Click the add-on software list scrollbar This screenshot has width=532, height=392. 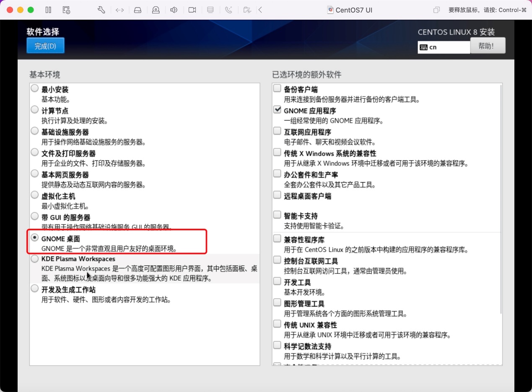501,199
